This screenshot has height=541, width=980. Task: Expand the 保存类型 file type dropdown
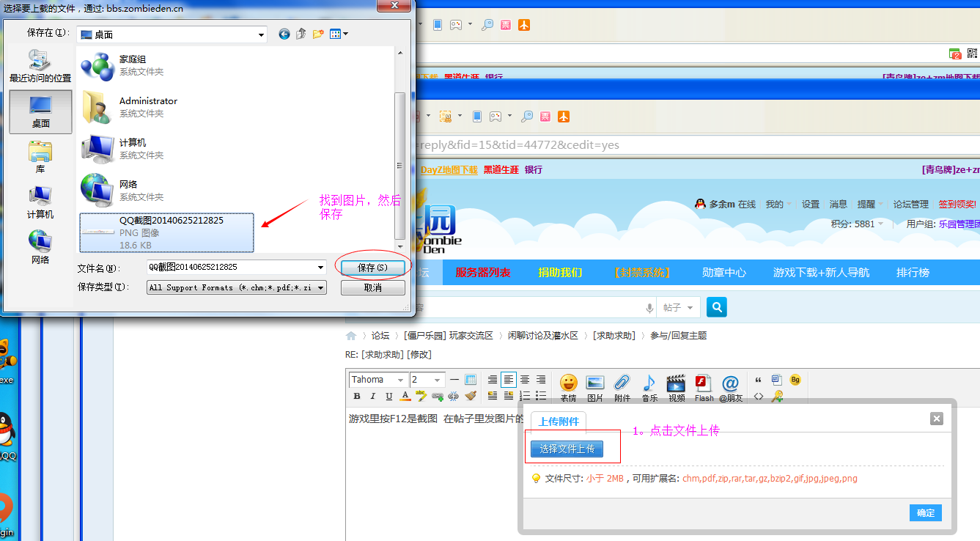(x=320, y=287)
